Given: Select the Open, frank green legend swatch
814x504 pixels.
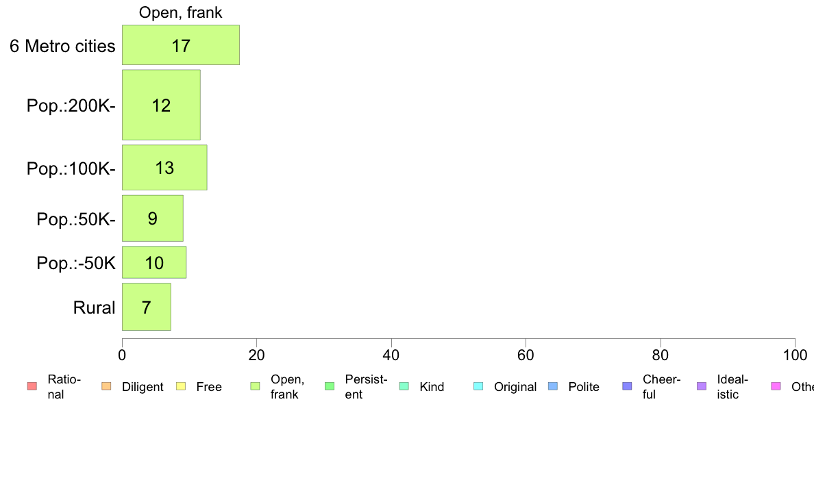Looking at the screenshot, I should [x=255, y=386].
